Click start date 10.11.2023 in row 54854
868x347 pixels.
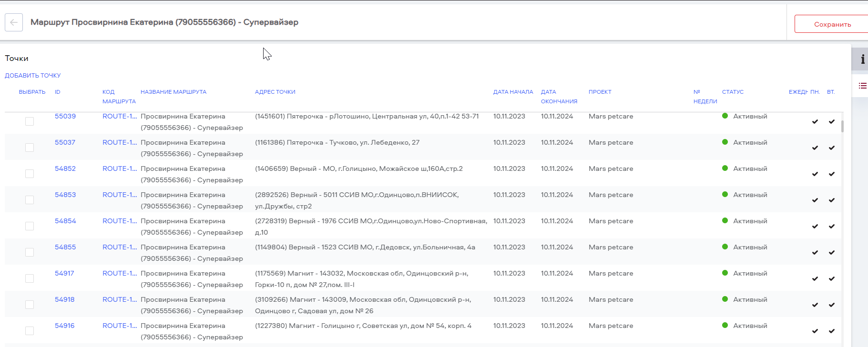coord(509,221)
